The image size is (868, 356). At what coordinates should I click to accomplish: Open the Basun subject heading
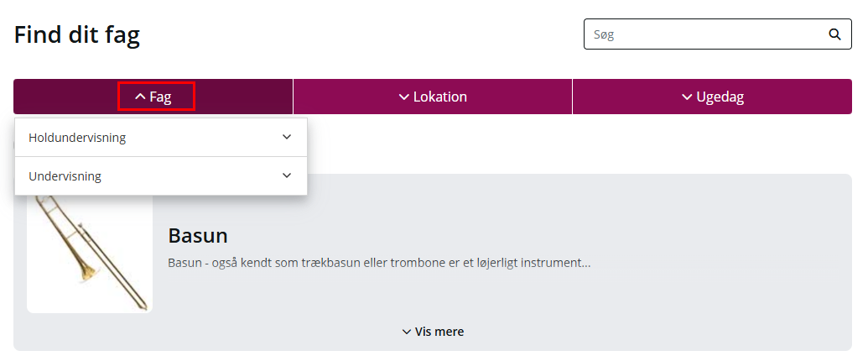point(198,236)
